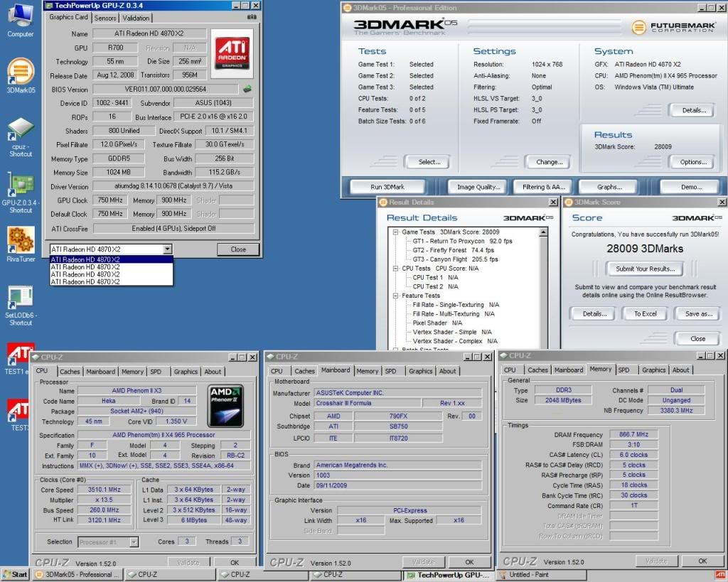Click the 3DMark Score window title icon
The width and height of the screenshot is (728, 582).
pyautogui.click(x=568, y=203)
